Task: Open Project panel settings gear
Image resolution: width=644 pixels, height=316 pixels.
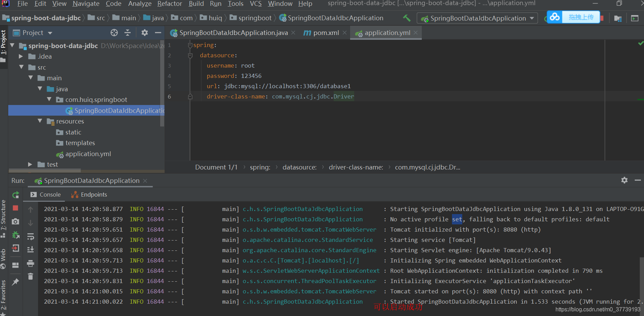Action: coord(145,33)
